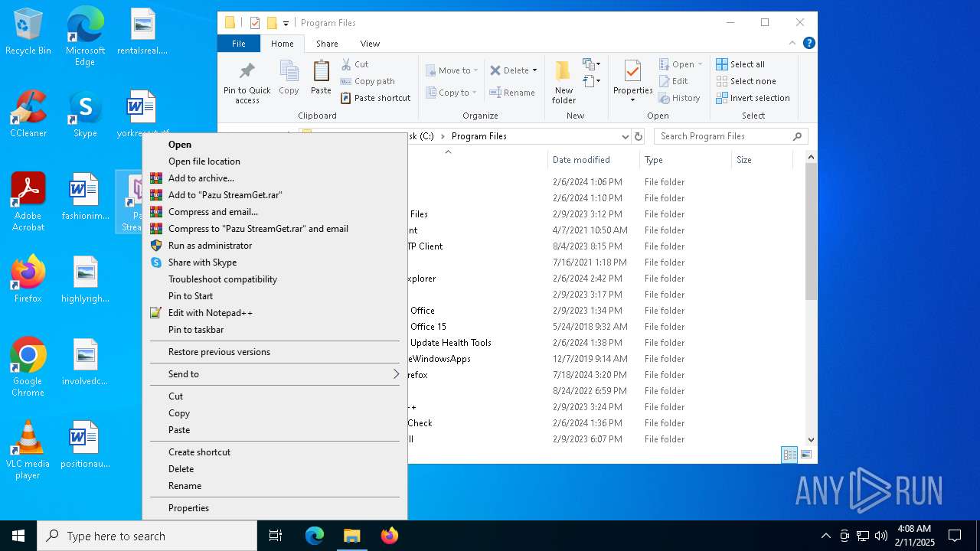Select the involvedc image file icon
980x551 pixels.
coord(85,362)
